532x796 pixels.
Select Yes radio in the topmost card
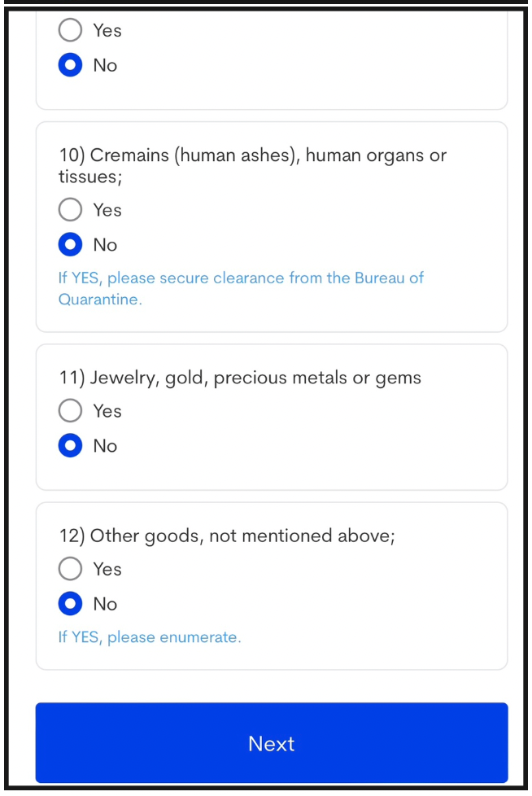(x=70, y=30)
